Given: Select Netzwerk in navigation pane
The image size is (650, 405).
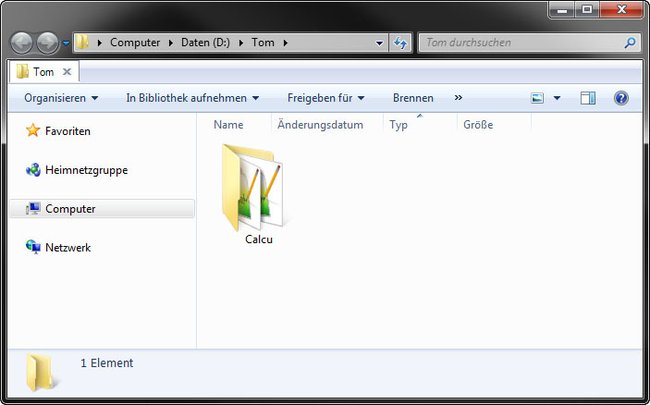Looking at the screenshot, I should (58, 247).
